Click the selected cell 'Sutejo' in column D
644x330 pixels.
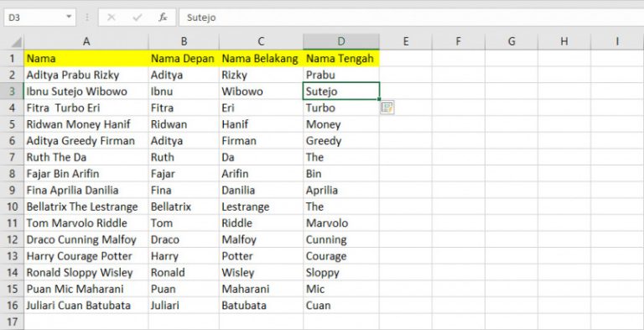coord(341,92)
